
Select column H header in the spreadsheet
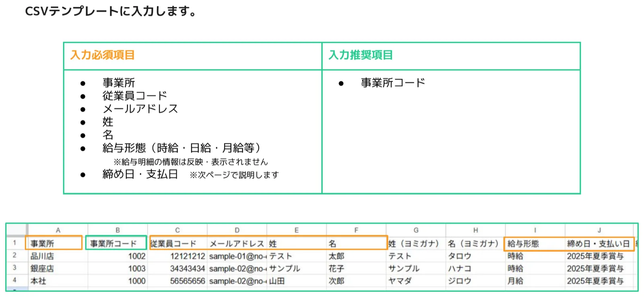click(x=475, y=230)
